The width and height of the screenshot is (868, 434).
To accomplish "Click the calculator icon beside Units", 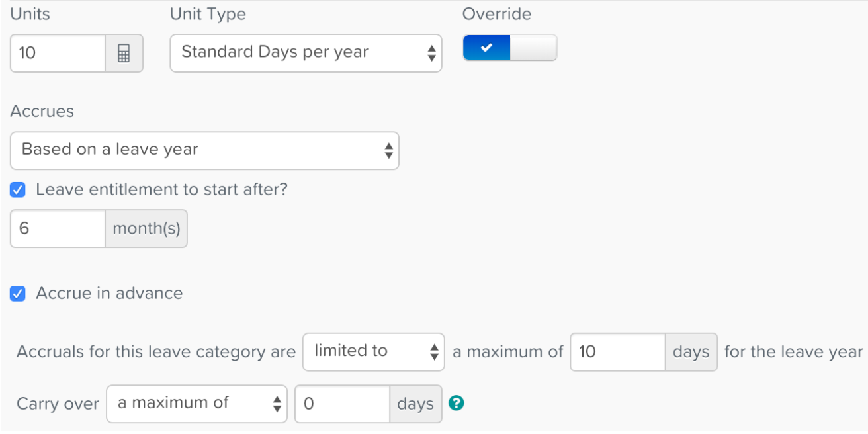I will pos(124,54).
